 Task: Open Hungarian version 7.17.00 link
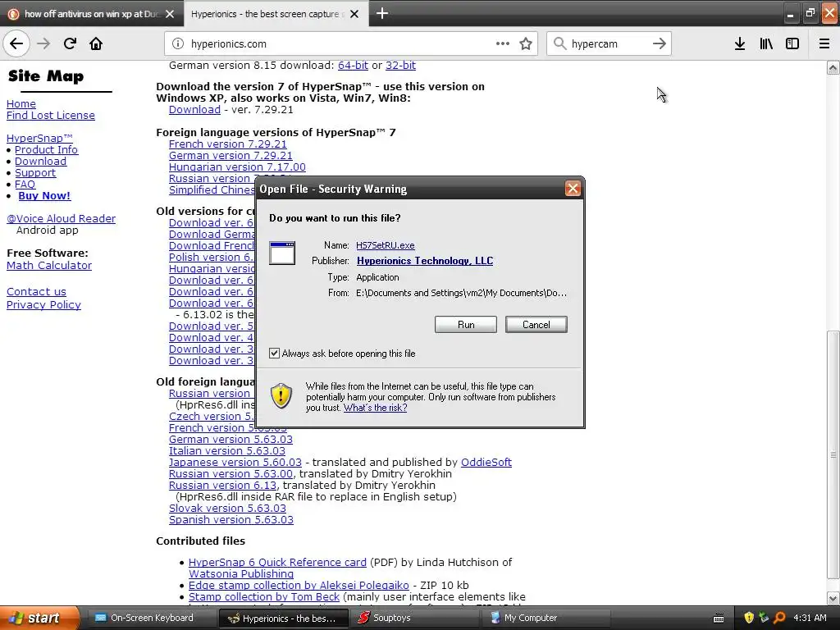237,167
